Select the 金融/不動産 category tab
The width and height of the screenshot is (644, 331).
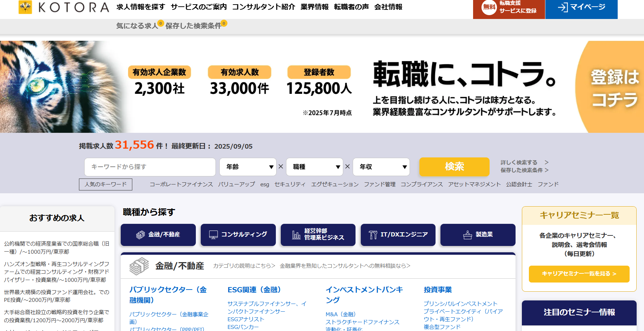[x=158, y=235]
